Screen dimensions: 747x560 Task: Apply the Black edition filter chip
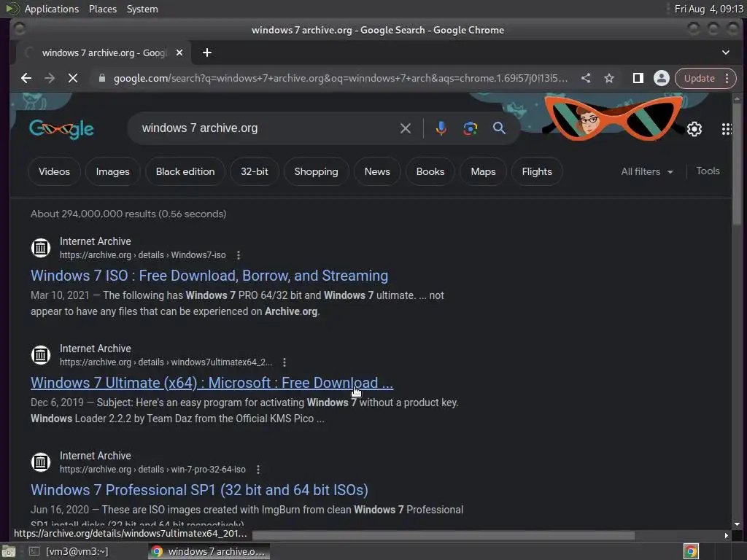185,171
